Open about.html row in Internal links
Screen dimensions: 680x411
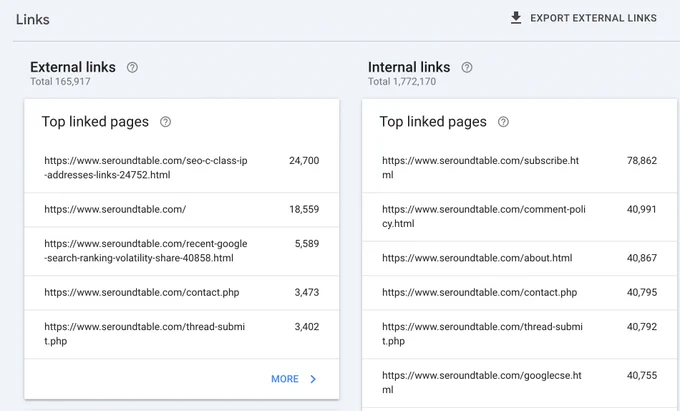point(520,258)
